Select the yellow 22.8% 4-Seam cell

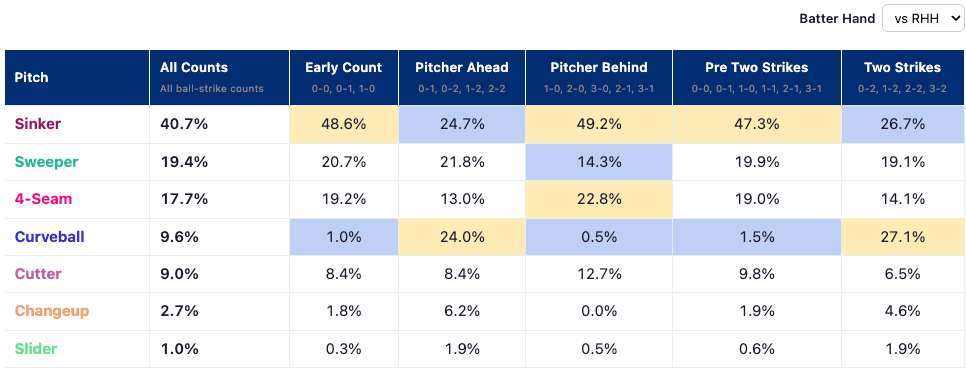(x=599, y=199)
